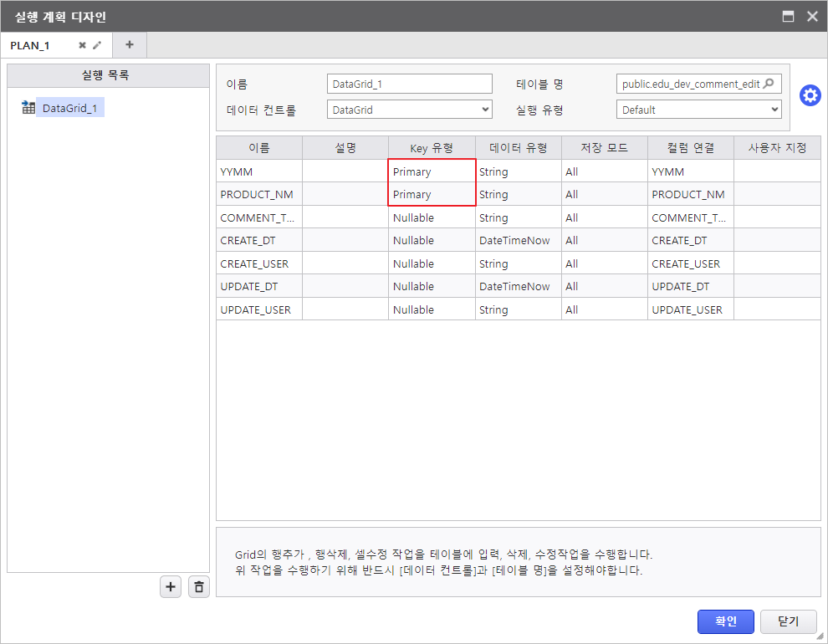Screen dimensions: 828x644
Task: Click All save mode in UPDATE_USER row
Action: [604, 309]
